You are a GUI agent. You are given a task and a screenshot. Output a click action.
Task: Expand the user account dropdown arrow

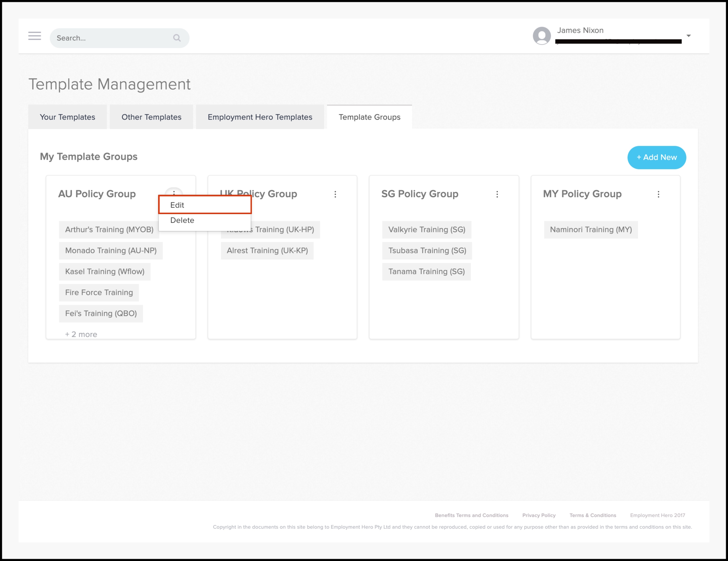(688, 36)
